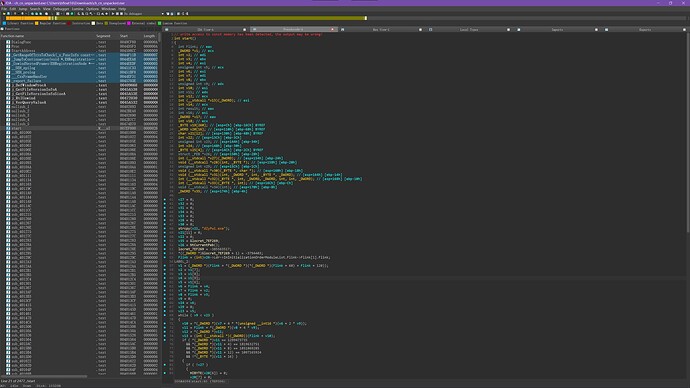This screenshot has height=388, width=690.
Task: Click int start() declaration in pseudocode
Action: click(185, 38)
